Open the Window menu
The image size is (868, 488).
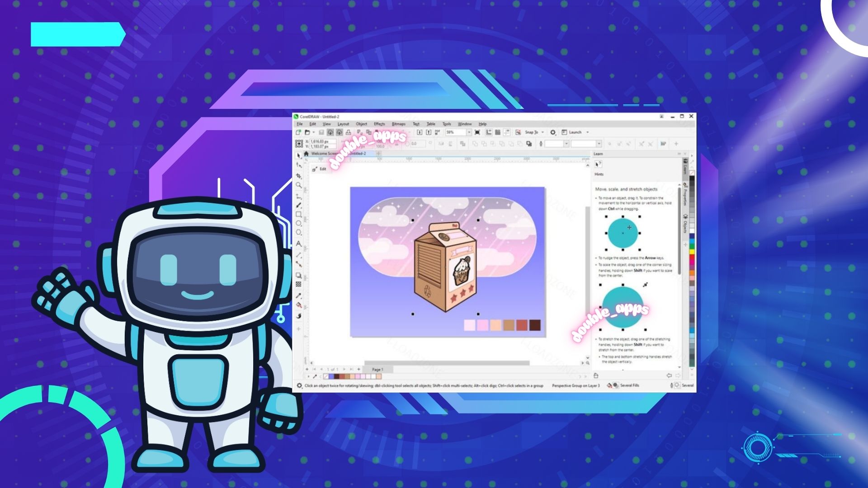(x=465, y=124)
